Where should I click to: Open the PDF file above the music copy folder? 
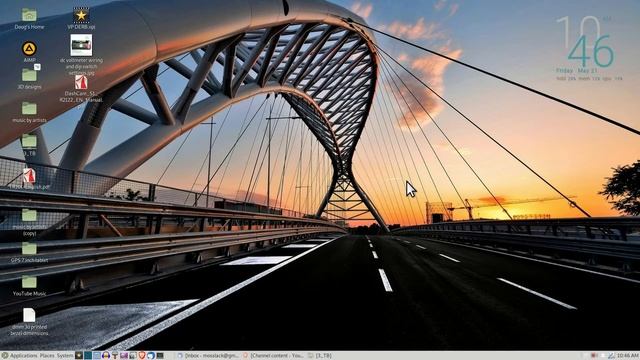[29, 176]
